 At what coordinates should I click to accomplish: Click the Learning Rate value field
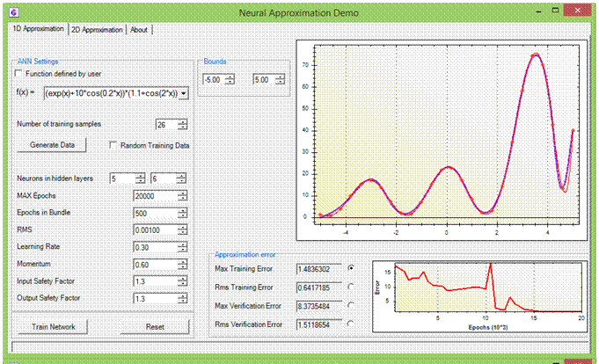(x=154, y=247)
